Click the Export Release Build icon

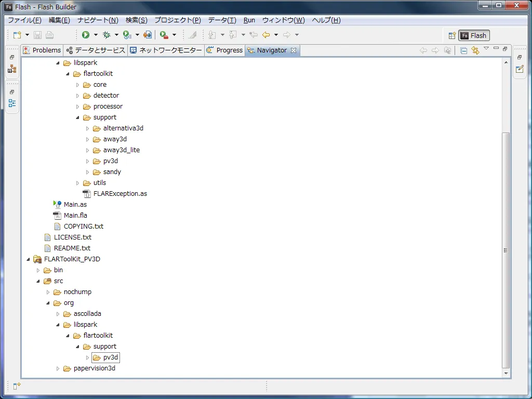148,35
